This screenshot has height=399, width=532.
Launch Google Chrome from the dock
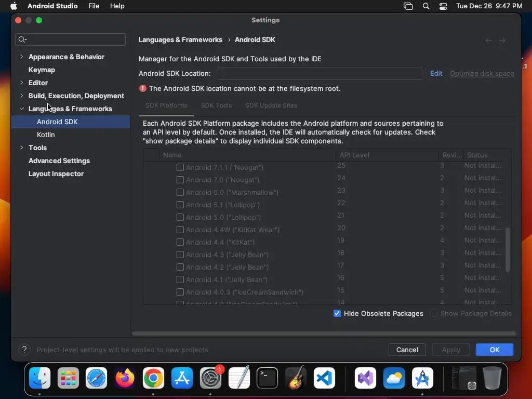(153, 378)
